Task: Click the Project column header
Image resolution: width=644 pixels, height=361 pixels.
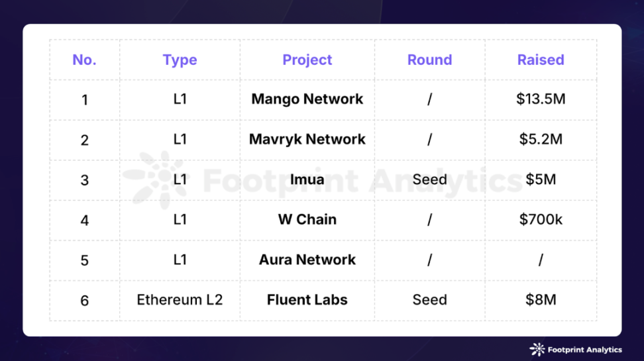Action: coord(307,60)
